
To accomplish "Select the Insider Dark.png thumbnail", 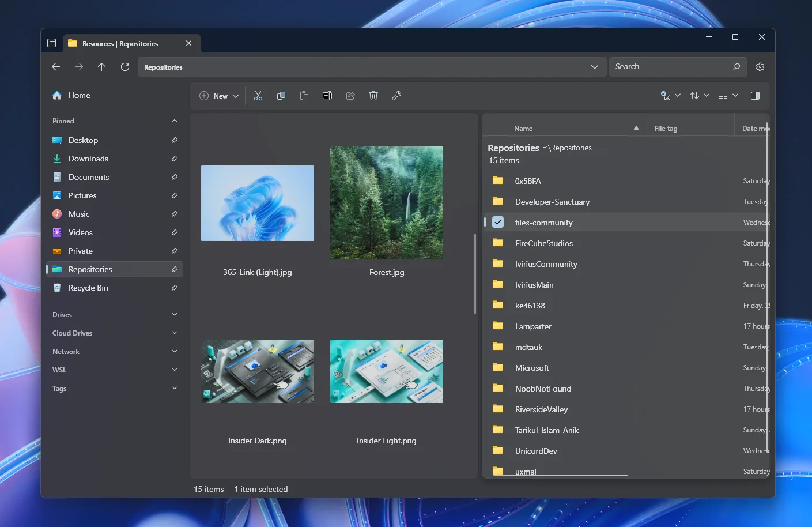I will pos(258,371).
